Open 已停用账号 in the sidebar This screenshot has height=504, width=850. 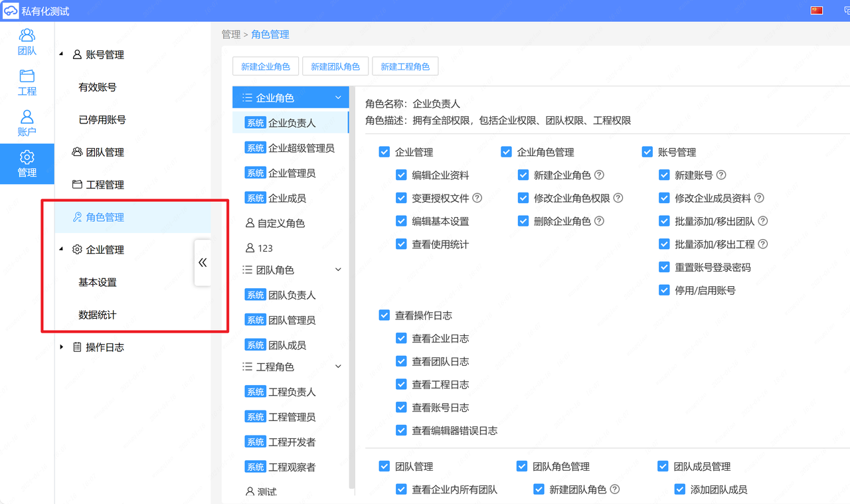coord(102,120)
